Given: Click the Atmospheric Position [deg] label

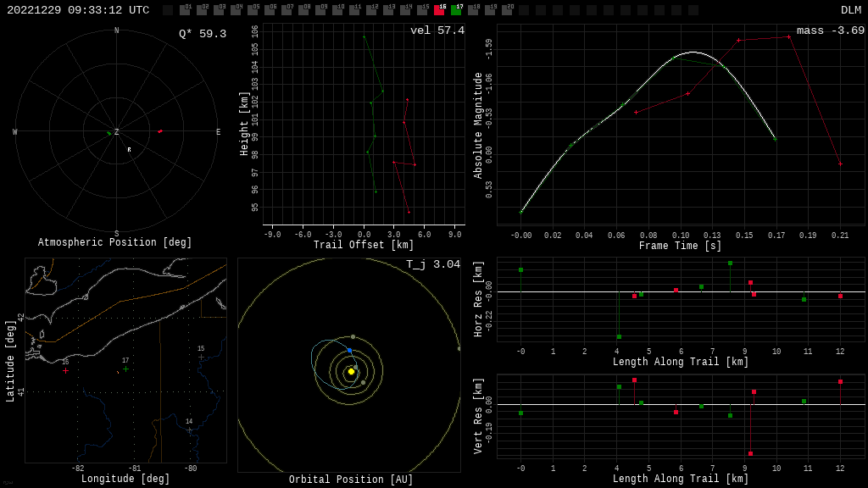Looking at the screenshot, I should coord(114,242).
